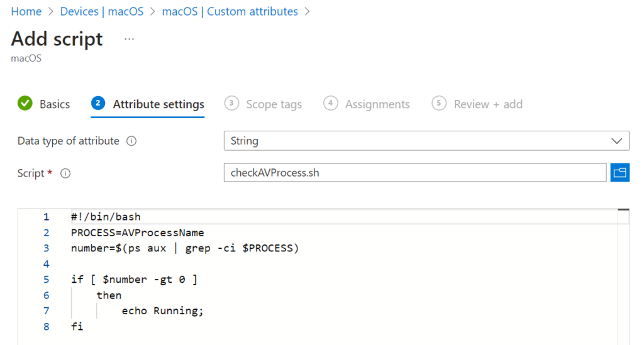Click the echo Running; code line
This screenshot has height=345, width=644.
point(163,311)
